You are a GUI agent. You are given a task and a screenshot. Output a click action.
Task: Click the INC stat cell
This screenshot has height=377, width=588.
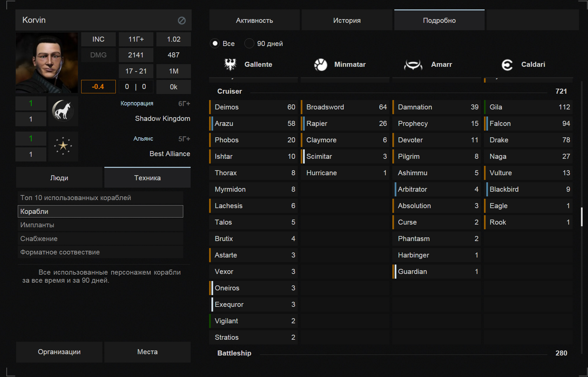pos(98,39)
